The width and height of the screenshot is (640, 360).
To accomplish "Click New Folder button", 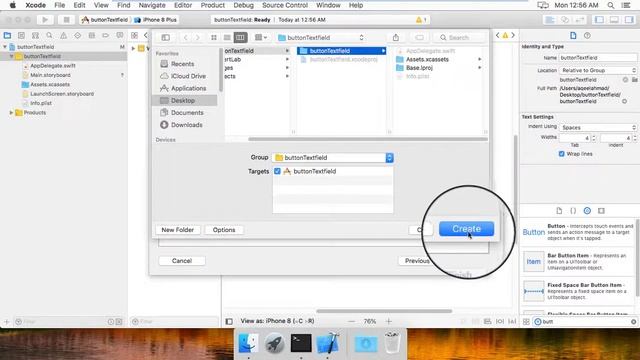I will 178,230.
